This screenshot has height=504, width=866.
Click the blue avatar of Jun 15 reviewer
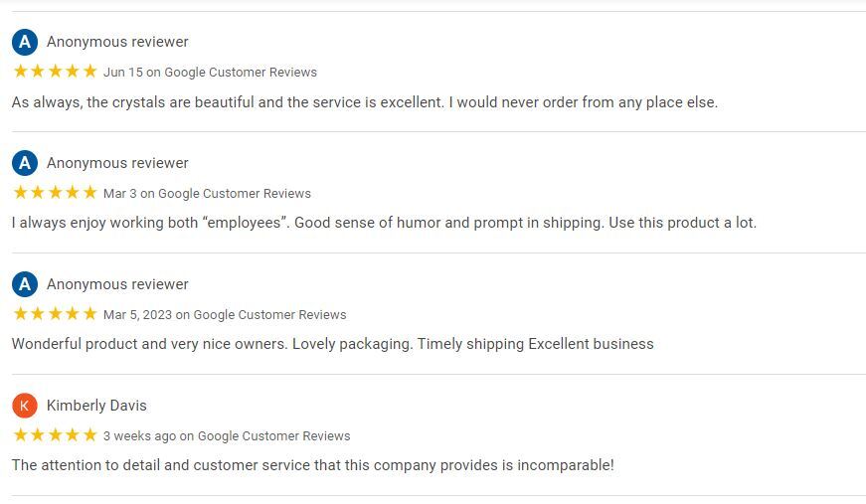click(x=25, y=42)
